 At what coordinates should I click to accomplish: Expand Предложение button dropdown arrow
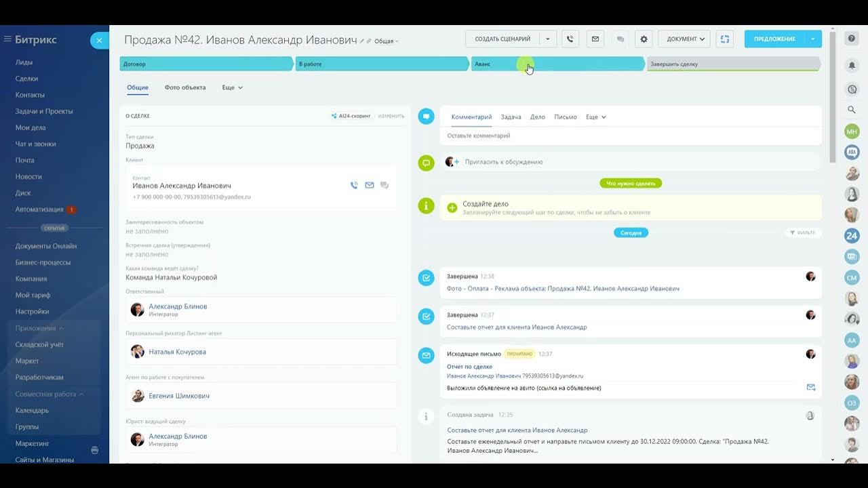[813, 39]
